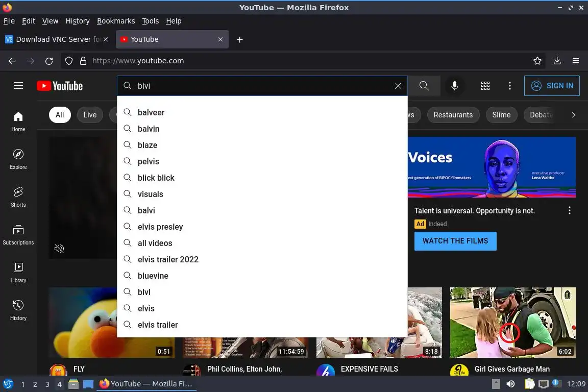Open the View menu

(50, 21)
